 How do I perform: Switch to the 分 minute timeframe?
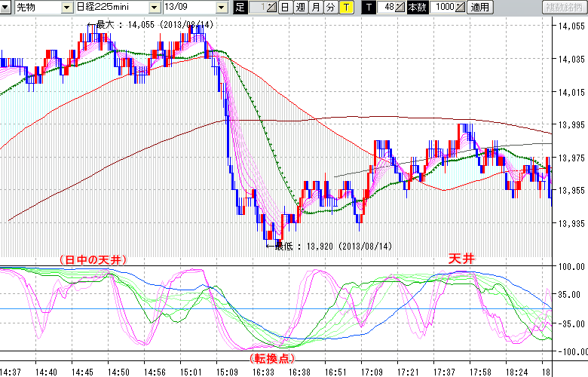point(330,8)
